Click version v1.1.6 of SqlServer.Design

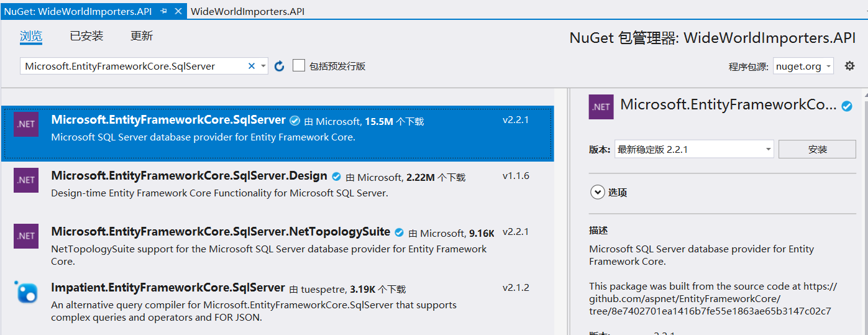pyautogui.click(x=516, y=176)
